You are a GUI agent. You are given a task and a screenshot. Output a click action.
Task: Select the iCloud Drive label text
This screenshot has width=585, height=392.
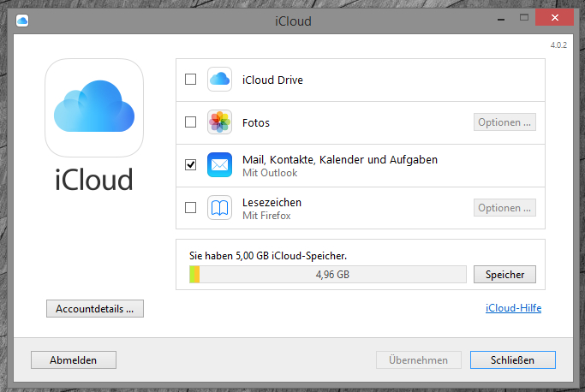tap(272, 80)
